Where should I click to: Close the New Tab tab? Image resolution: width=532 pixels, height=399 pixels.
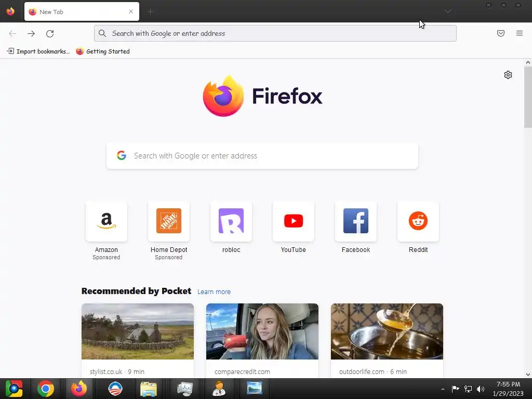coord(131,11)
